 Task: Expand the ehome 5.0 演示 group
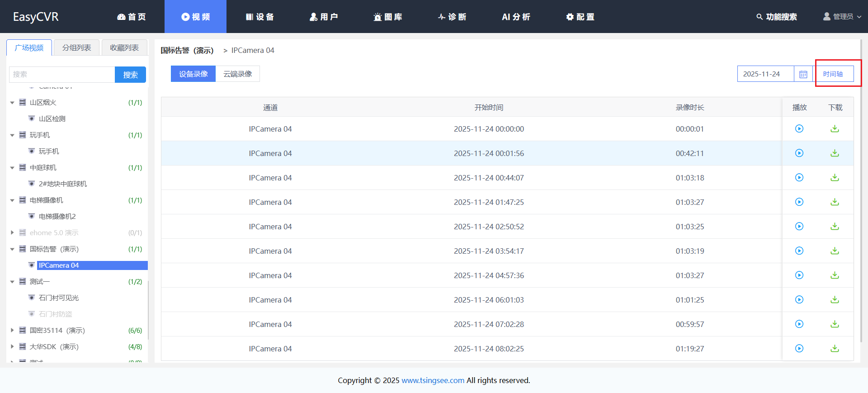click(x=12, y=233)
